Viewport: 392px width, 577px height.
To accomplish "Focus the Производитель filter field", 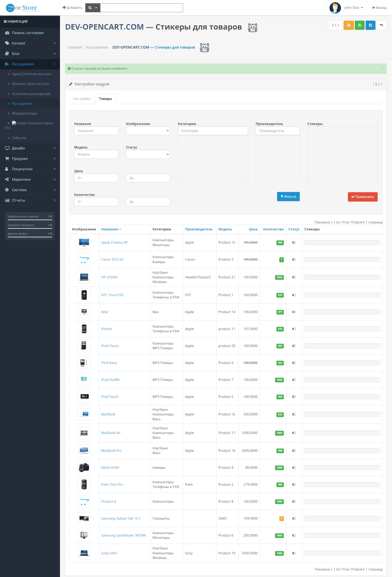I will 277,131.
